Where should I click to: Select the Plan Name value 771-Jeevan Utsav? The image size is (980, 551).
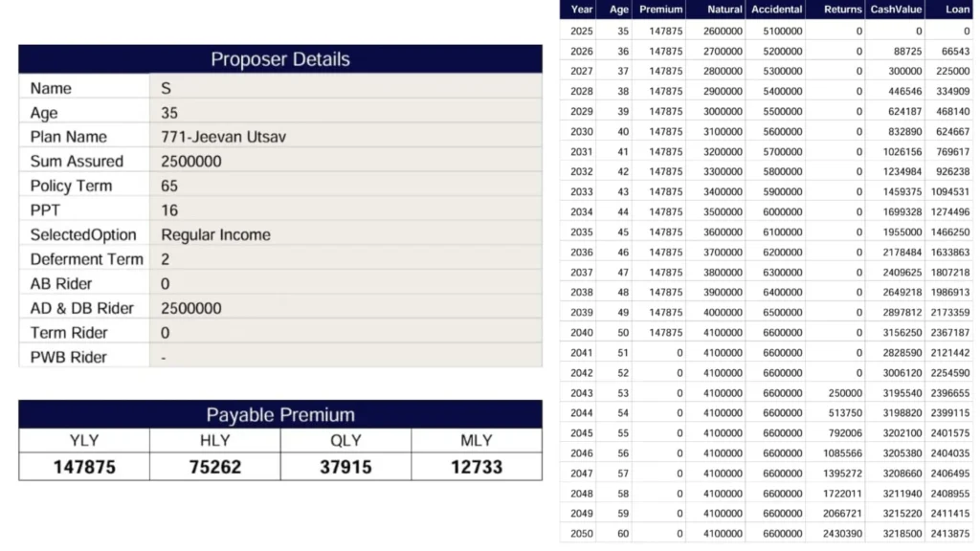[x=223, y=137]
